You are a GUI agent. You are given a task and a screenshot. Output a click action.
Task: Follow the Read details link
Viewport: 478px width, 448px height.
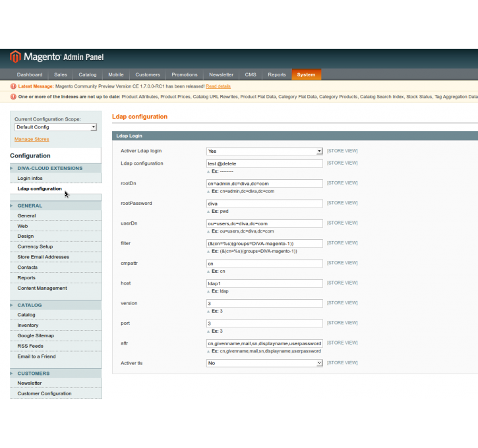pos(218,86)
